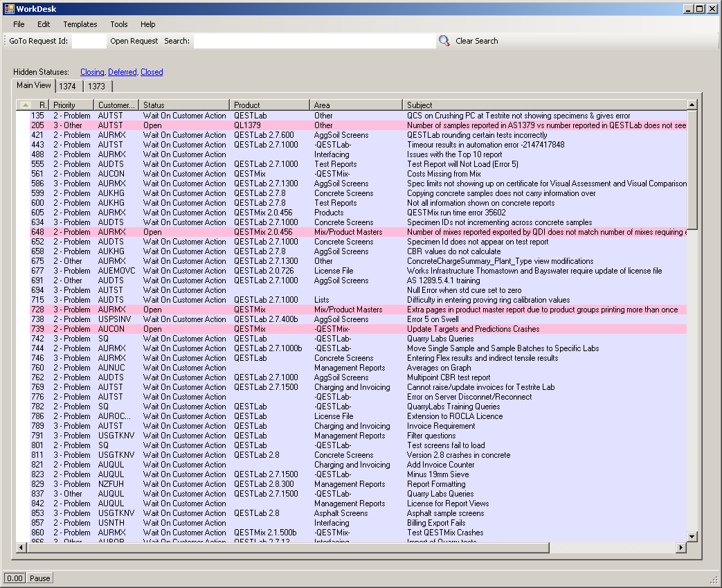This screenshot has height=588, width=722.
Task: Click the WorkDesk application icon in title bar
Action: coord(9,9)
